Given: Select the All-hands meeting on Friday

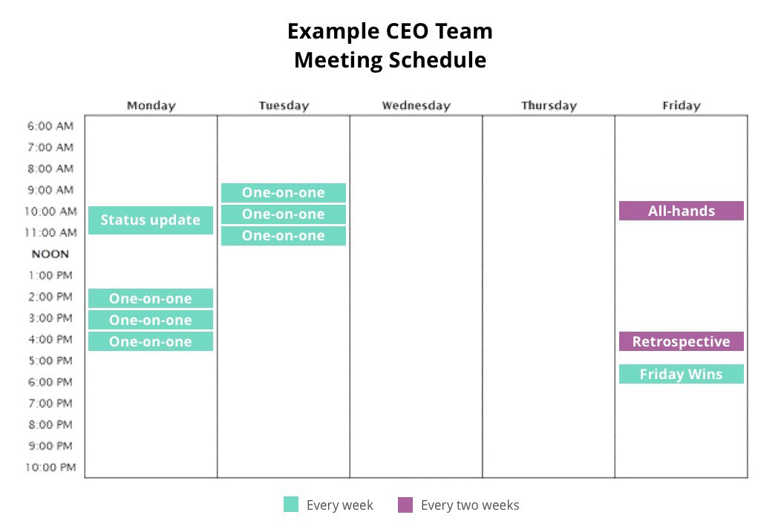Looking at the screenshot, I should click(x=681, y=211).
